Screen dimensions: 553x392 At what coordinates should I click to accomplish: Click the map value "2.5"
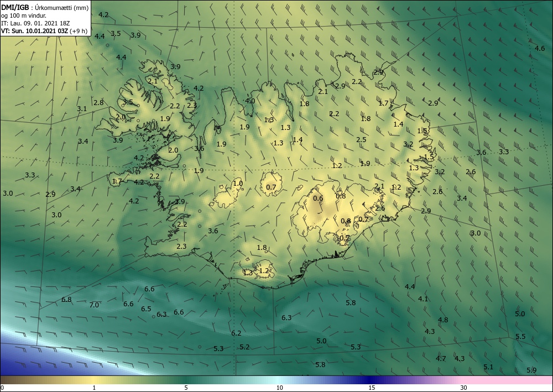(361, 139)
